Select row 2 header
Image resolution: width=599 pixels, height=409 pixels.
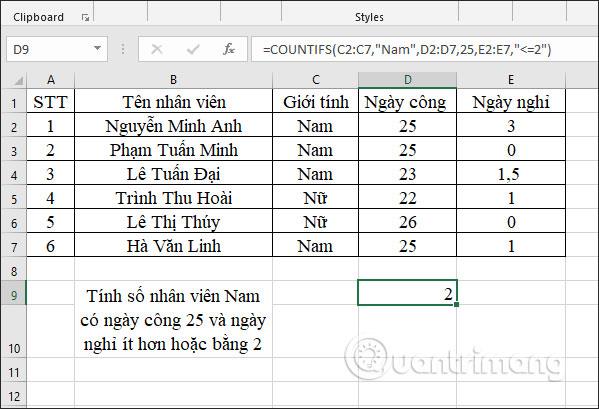click(14, 126)
